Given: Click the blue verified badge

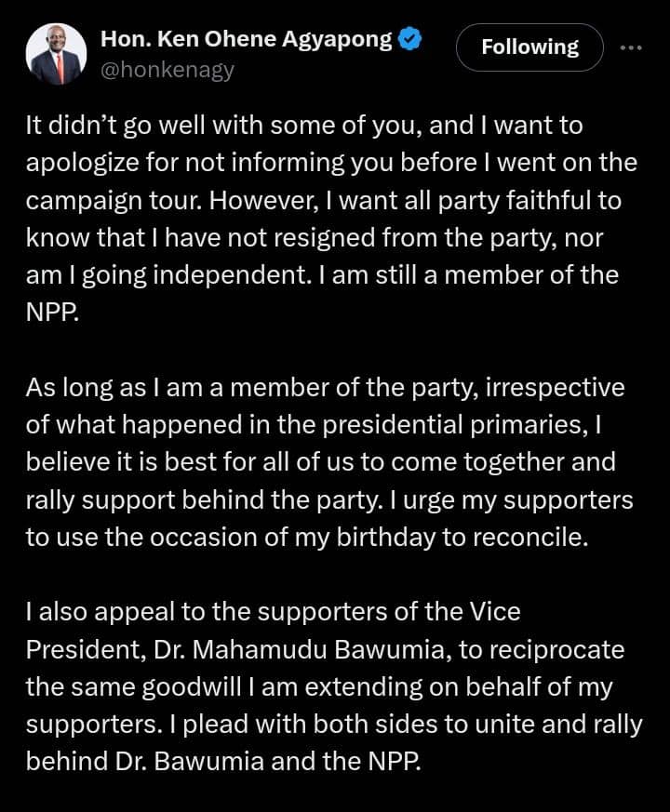Looking at the screenshot, I should click(x=410, y=39).
